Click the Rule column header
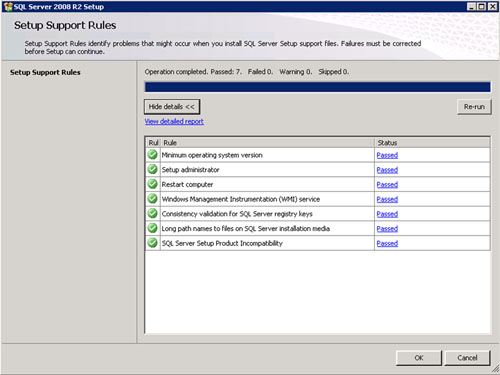 point(268,143)
